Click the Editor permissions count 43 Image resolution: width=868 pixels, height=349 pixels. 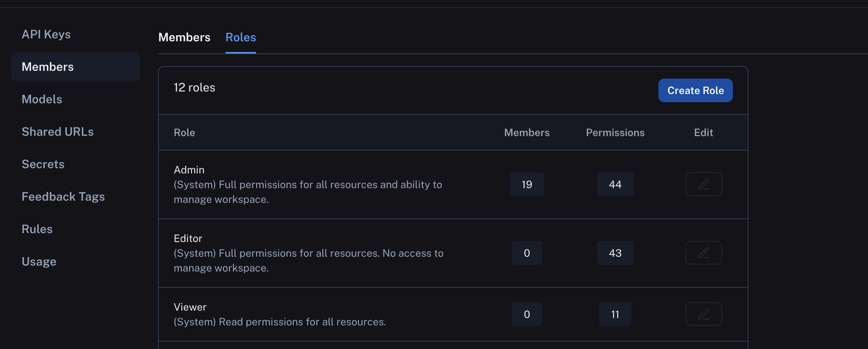coord(615,253)
